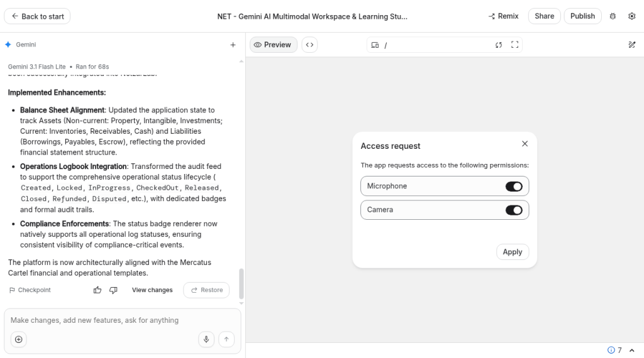Image resolution: width=644 pixels, height=358 pixels.
Task: Click the Refunded status code text
Action: 69,198
